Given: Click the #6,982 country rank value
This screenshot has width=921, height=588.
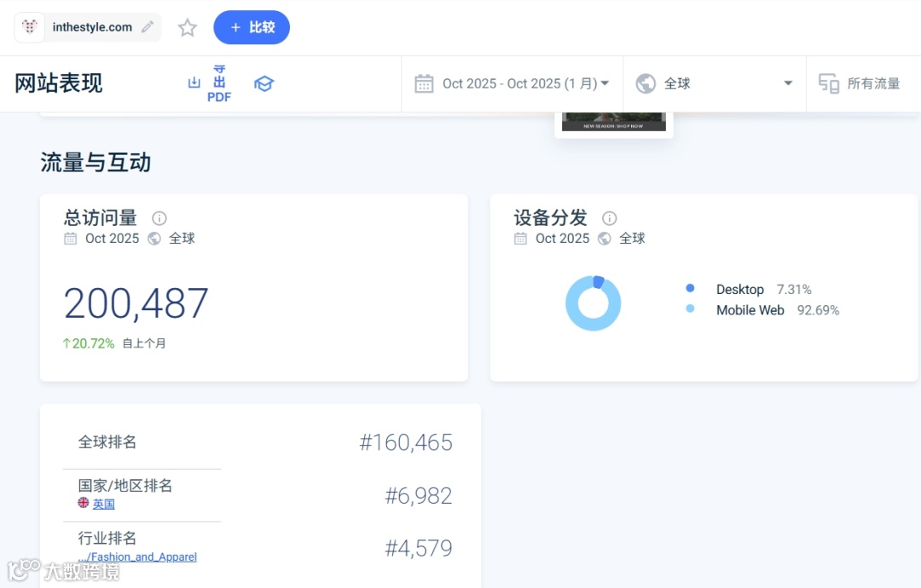Looking at the screenshot, I should pos(419,496).
